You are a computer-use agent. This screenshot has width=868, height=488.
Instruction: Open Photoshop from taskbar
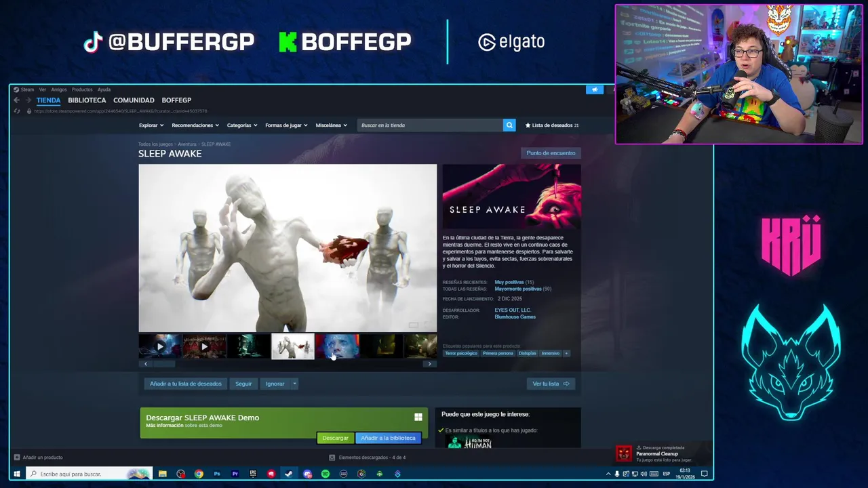(217, 474)
